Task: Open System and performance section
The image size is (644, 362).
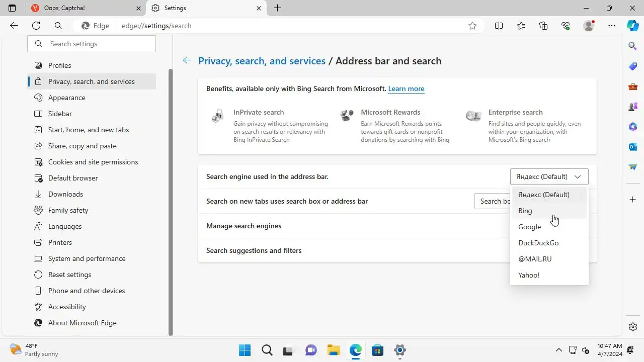Action: click(92, 258)
